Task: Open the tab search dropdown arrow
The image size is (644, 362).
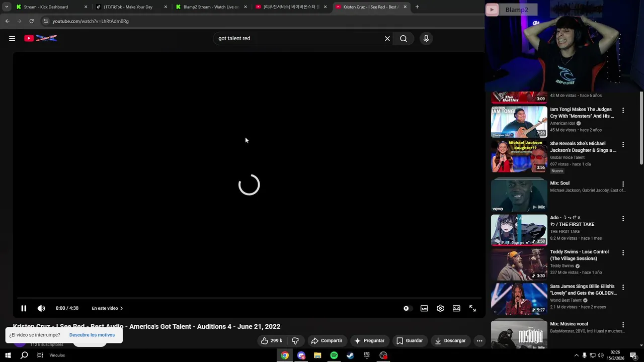Action: tap(7, 7)
